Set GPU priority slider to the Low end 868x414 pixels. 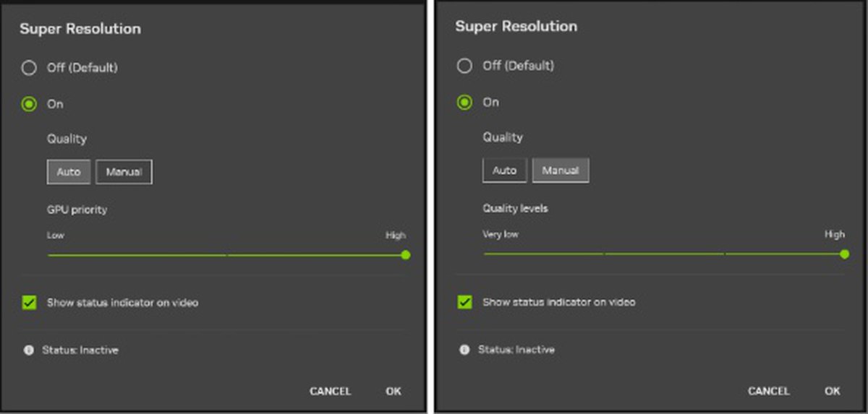point(49,254)
